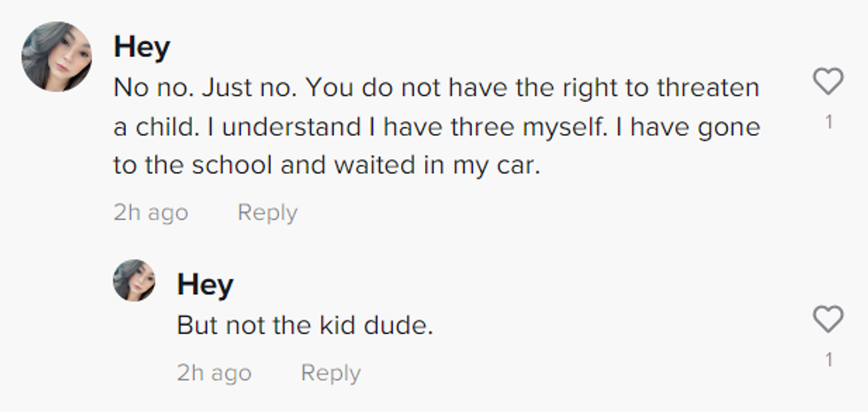Viewport: 868px width, 412px height.
Task: Click the like count under the top heart
Action: [828, 122]
